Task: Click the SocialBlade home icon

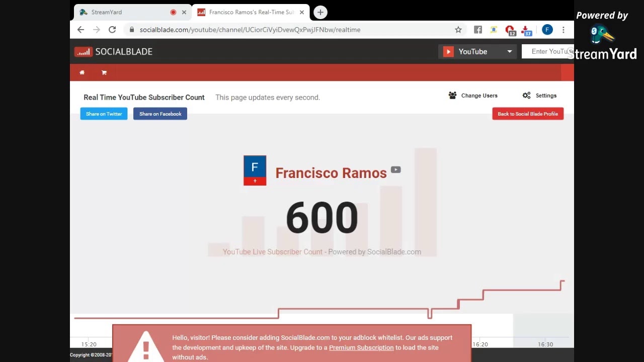Action: coord(82,72)
